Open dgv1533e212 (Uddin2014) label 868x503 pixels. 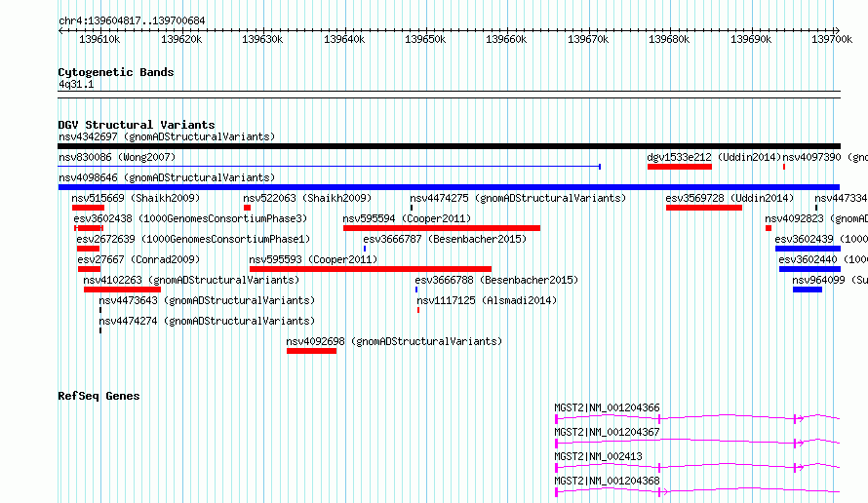(714, 157)
